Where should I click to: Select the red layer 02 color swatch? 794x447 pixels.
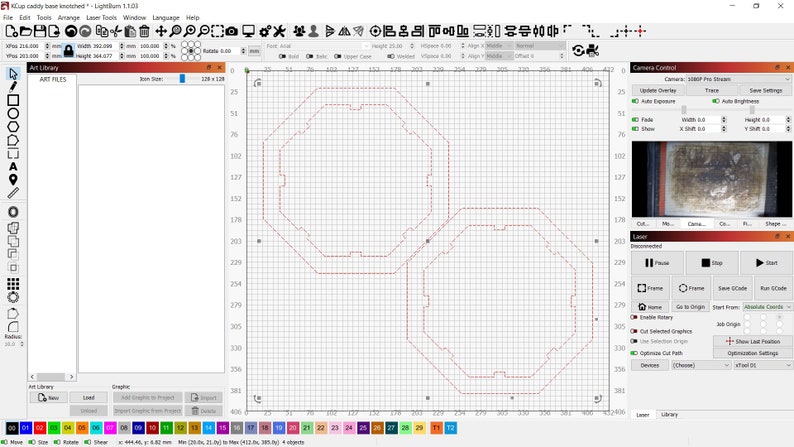click(x=39, y=428)
